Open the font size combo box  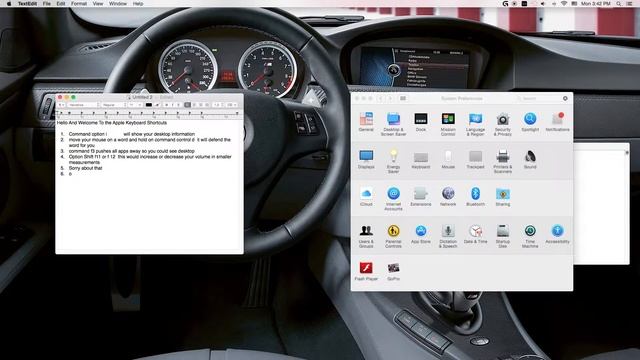135,105
